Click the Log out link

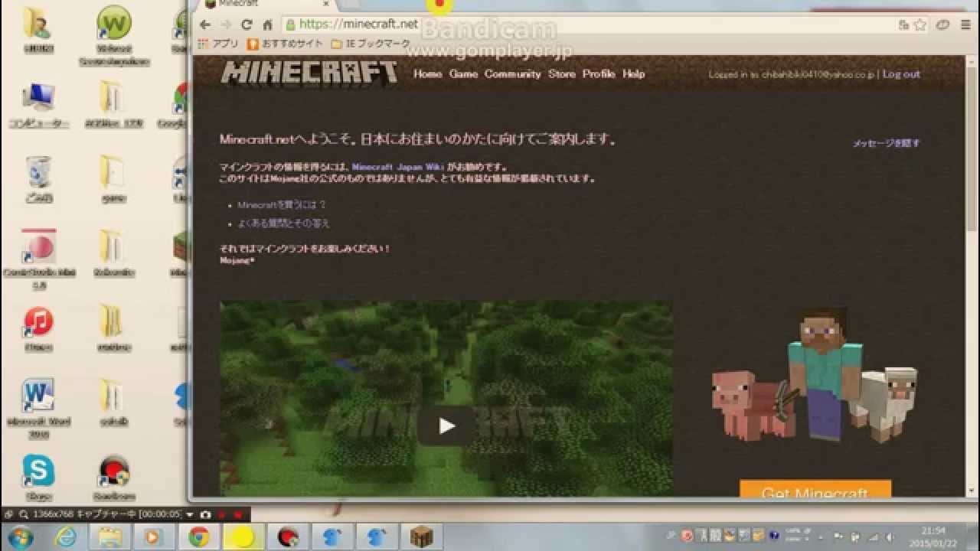point(901,74)
